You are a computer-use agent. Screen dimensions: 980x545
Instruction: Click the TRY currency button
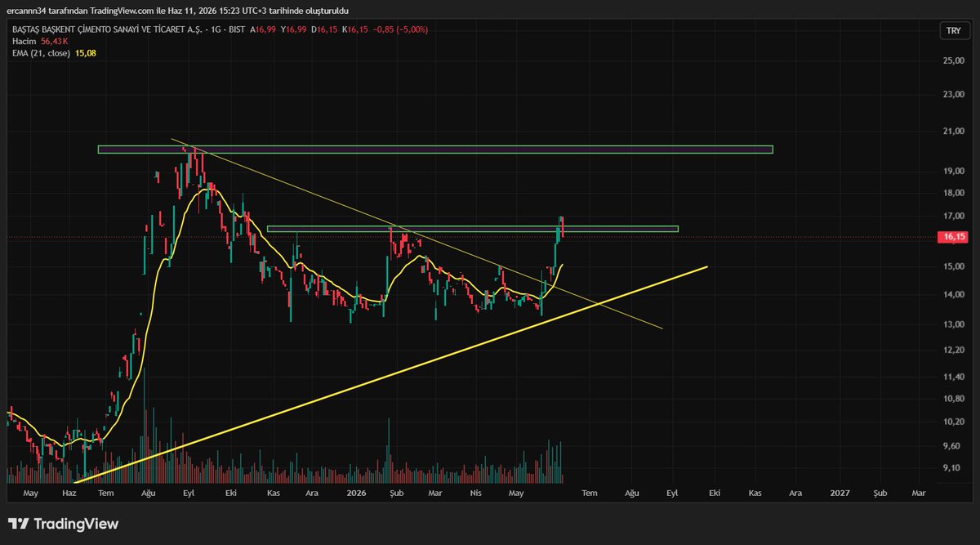(952, 30)
